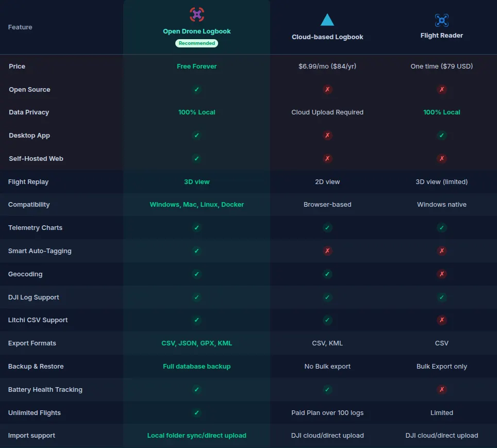The image size is (497, 448).
Task: Click the Feature column header
Action: [20, 27]
